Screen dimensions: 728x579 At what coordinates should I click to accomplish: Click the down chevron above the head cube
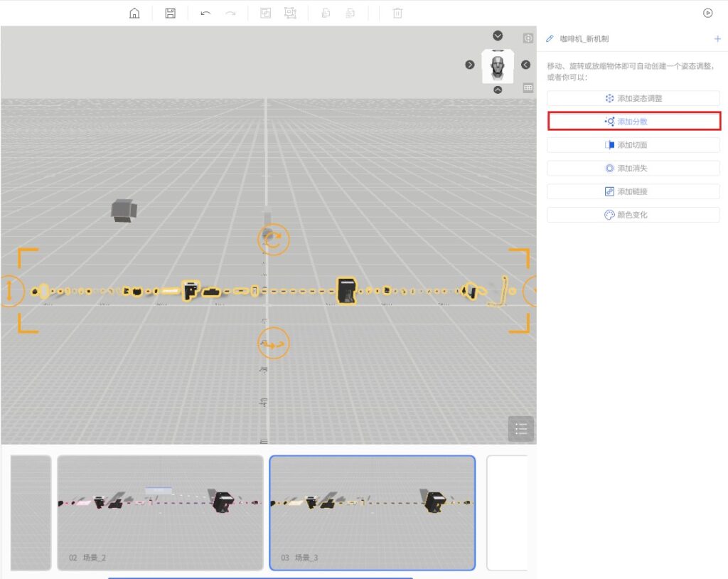[498, 36]
